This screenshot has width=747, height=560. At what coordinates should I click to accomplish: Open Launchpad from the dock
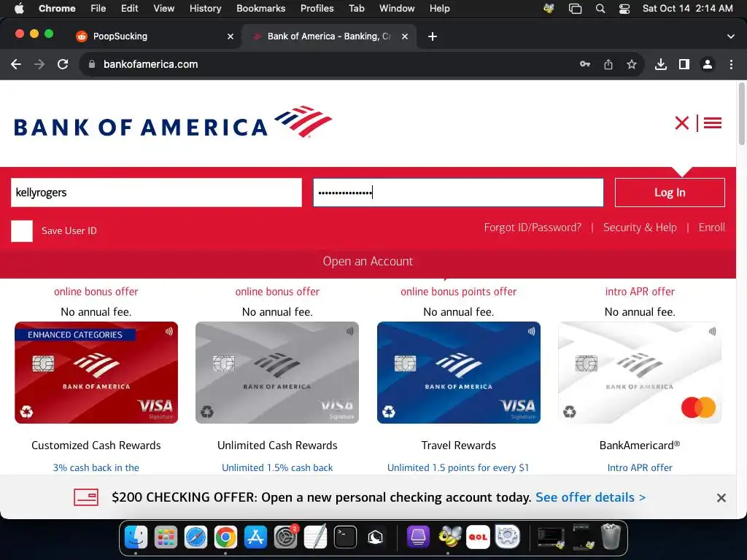click(166, 537)
